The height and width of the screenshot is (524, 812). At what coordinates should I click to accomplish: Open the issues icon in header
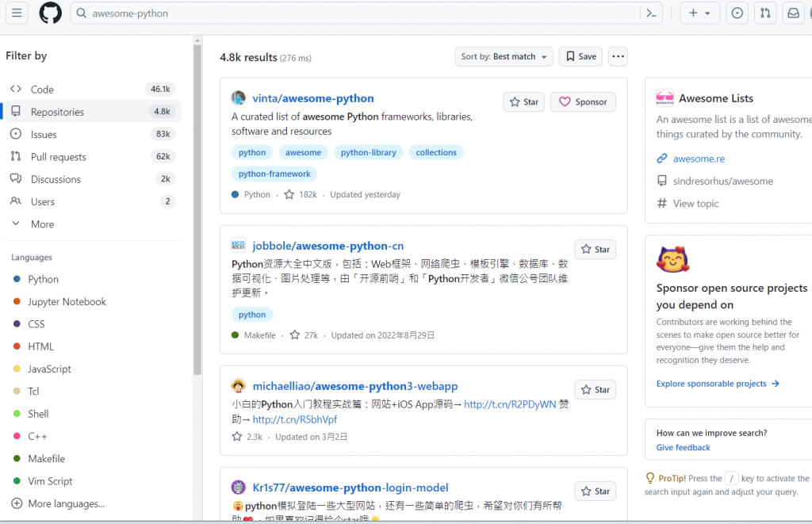(737, 13)
